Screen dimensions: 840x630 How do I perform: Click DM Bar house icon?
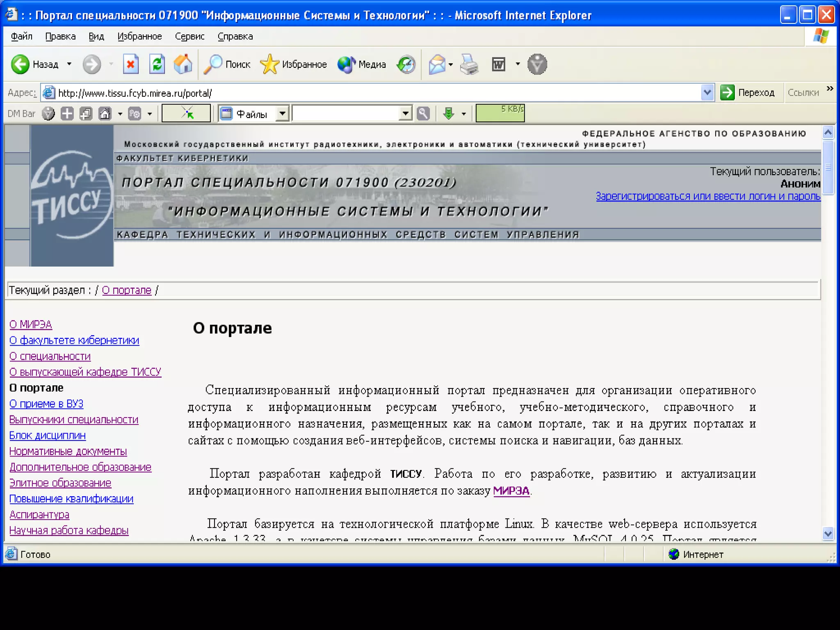tap(105, 114)
